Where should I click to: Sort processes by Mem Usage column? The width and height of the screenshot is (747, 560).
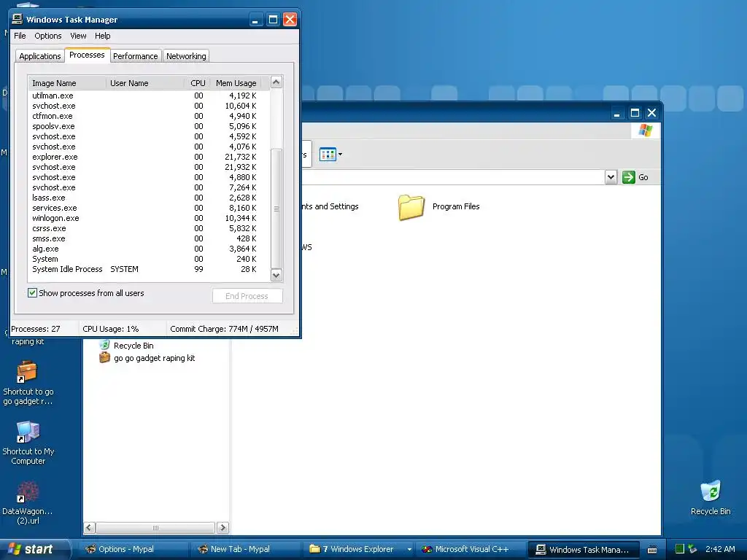(x=236, y=83)
